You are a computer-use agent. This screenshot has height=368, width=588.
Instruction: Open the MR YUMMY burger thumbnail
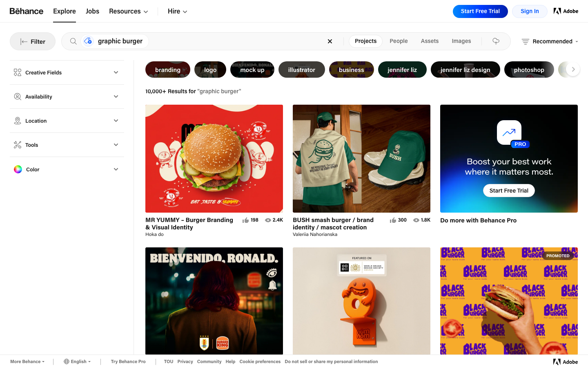214,159
